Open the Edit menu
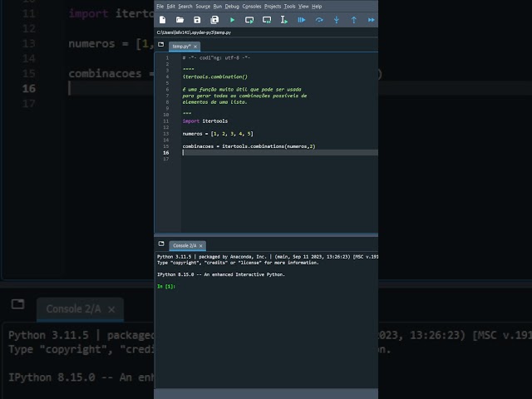532x399 pixels. click(170, 7)
